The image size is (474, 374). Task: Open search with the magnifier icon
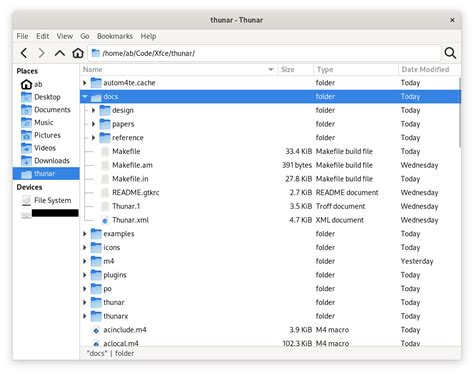click(x=450, y=53)
